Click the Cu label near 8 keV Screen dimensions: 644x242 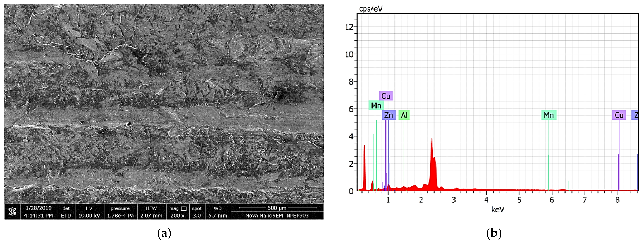(x=619, y=115)
